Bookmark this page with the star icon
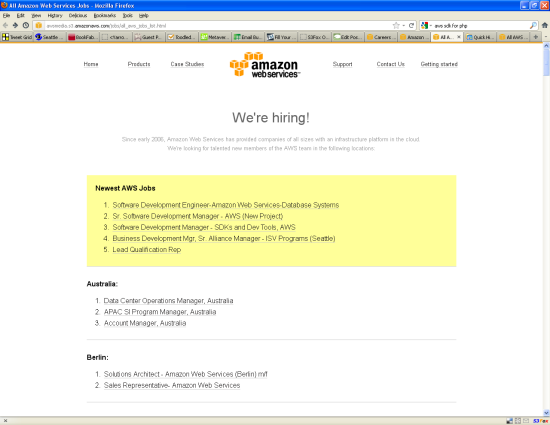The height and width of the screenshot is (425, 550). pyautogui.click(x=396, y=25)
